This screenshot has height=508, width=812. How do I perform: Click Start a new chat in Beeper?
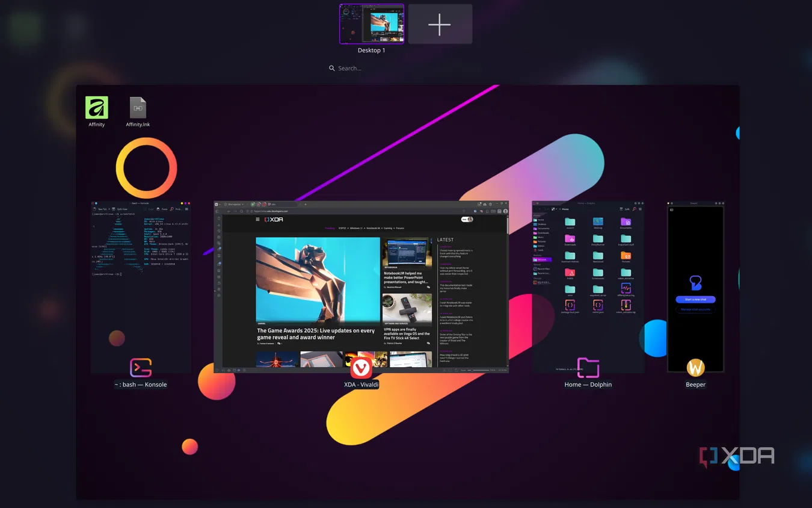click(x=695, y=299)
